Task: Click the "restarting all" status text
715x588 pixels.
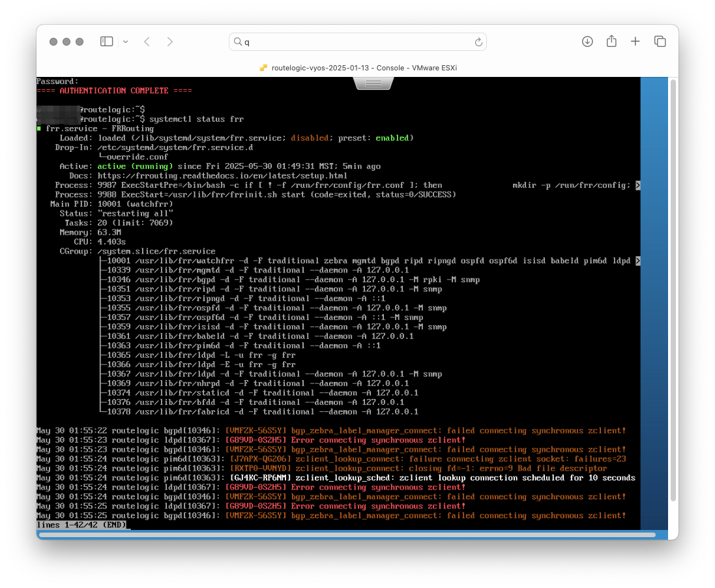Action: pyautogui.click(x=135, y=213)
